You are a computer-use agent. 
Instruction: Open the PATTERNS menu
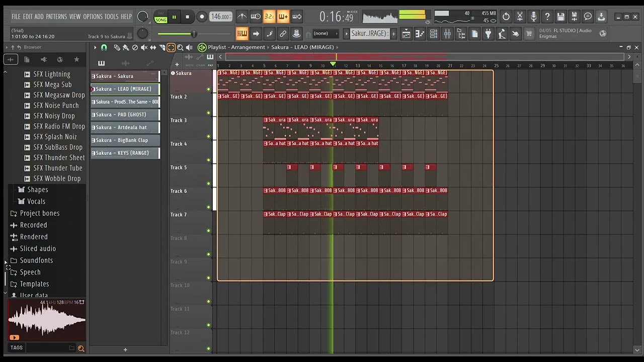point(56,17)
